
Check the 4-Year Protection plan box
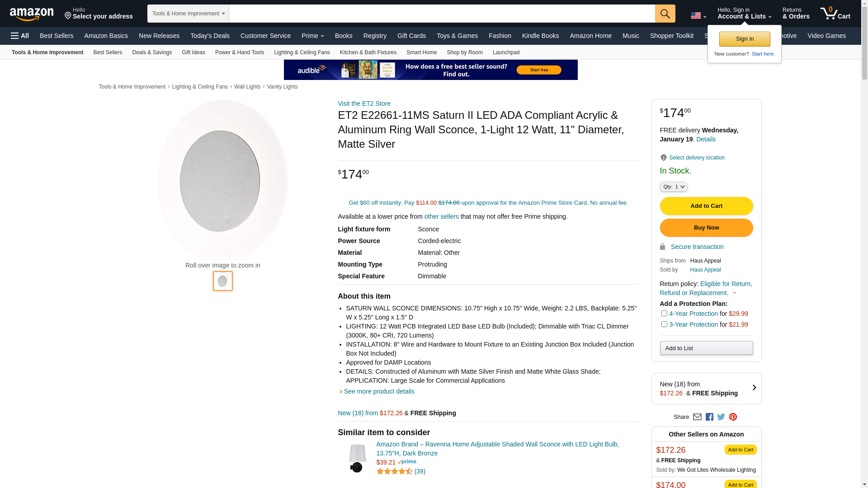[664, 314]
